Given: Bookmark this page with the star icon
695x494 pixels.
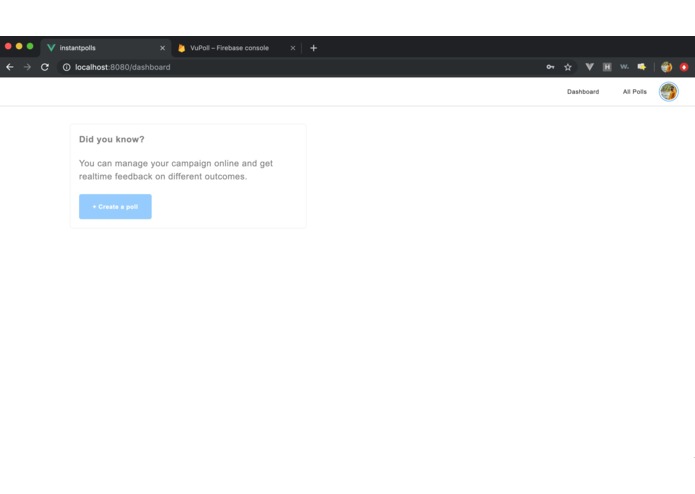Looking at the screenshot, I should 568,67.
